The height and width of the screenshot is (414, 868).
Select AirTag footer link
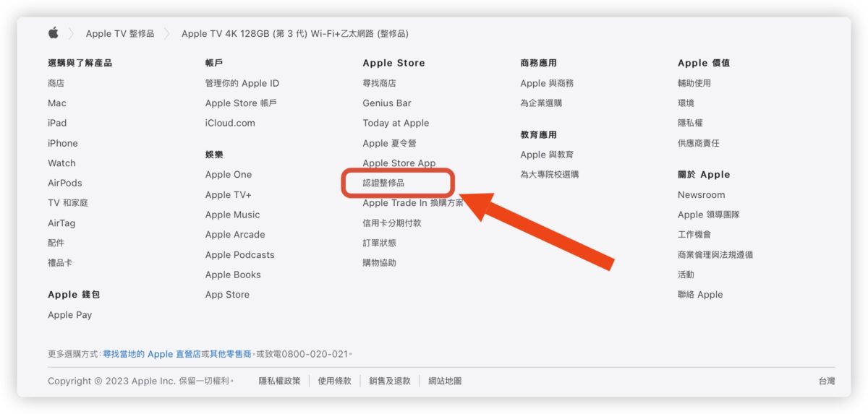coord(61,223)
